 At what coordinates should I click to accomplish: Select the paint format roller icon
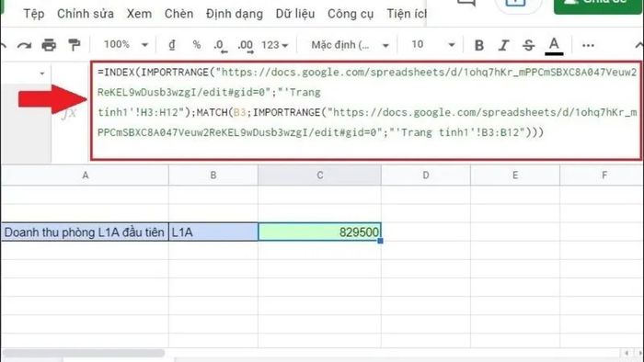75,45
